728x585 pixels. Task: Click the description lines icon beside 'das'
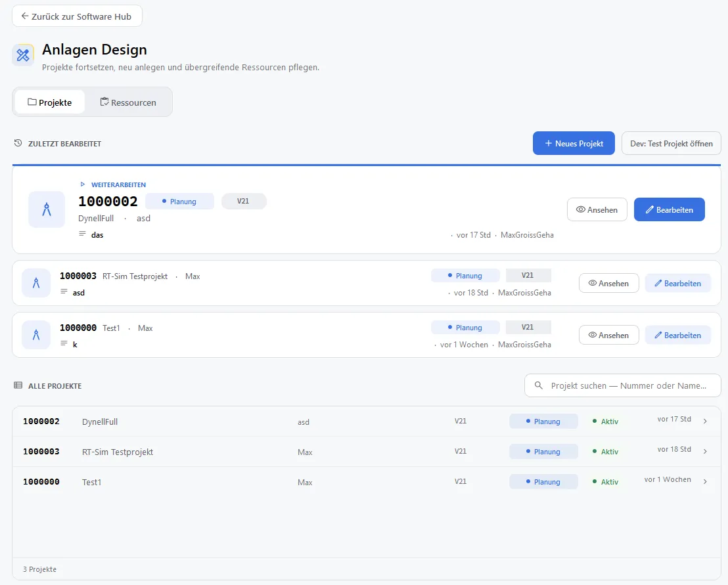[82, 234]
